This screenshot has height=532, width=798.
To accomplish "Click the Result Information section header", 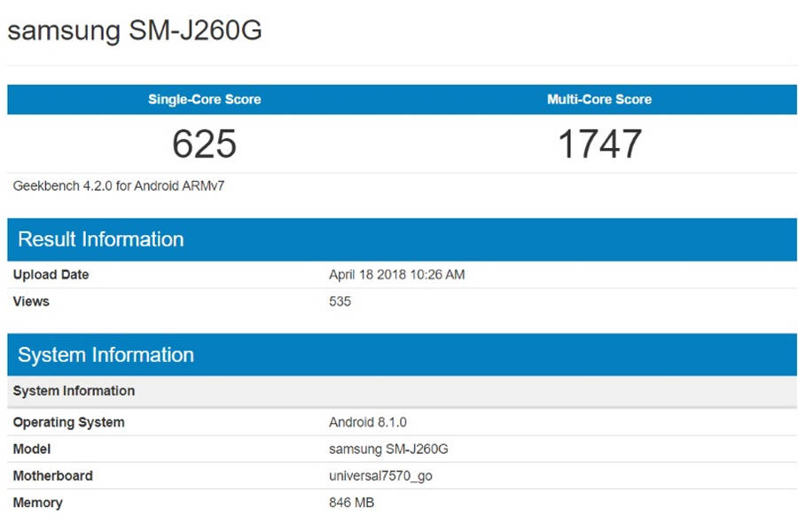I will [99, 239].
